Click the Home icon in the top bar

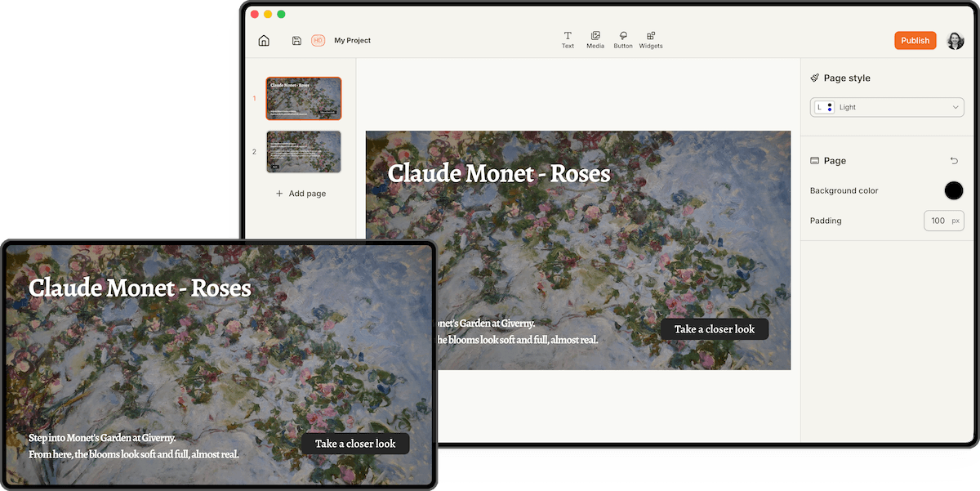coord(264,40)
